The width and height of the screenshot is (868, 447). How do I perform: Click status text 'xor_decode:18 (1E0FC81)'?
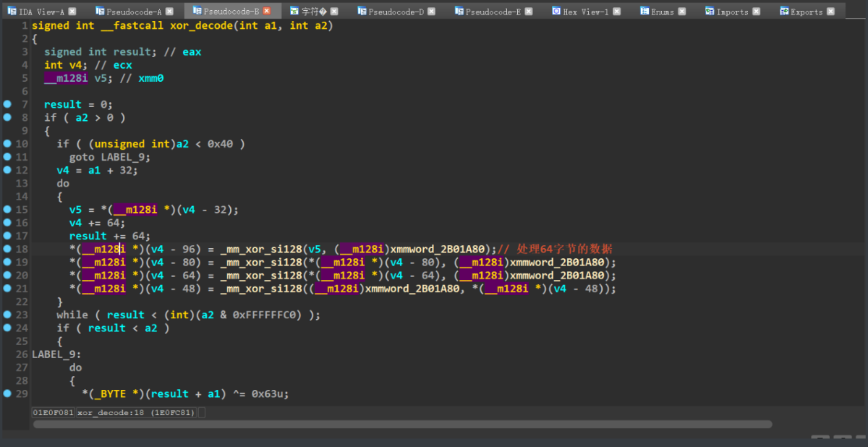pyautogui.click(x=137, y=412)
